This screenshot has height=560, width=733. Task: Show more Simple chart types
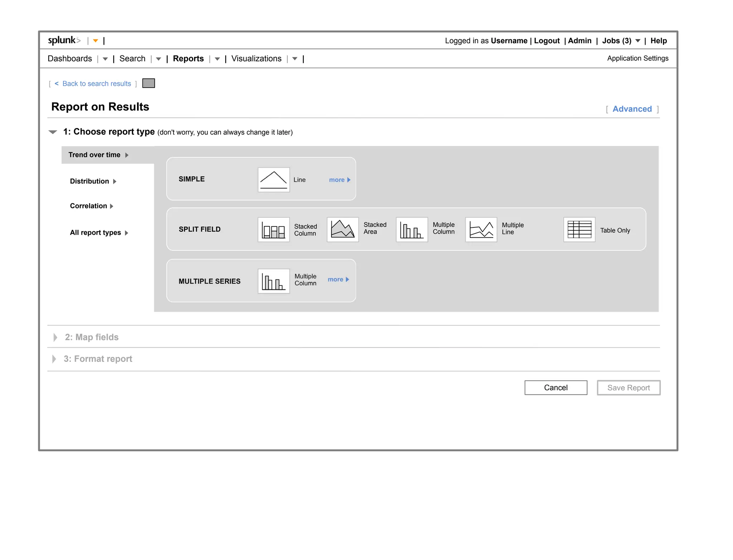340,180
